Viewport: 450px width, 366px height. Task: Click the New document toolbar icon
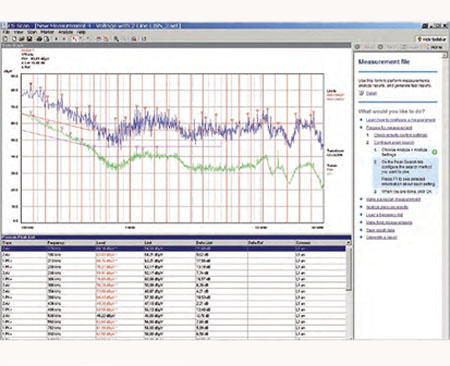pyautogui.click(x=5, y=39)
